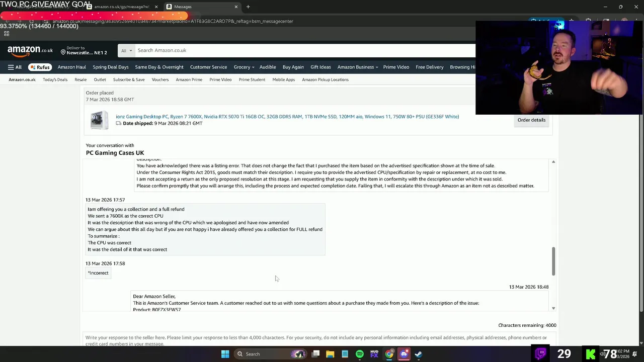The height and width of the screenshot is (362, 644).
Task: Open Amazon Haul
Action: [71, 67]
